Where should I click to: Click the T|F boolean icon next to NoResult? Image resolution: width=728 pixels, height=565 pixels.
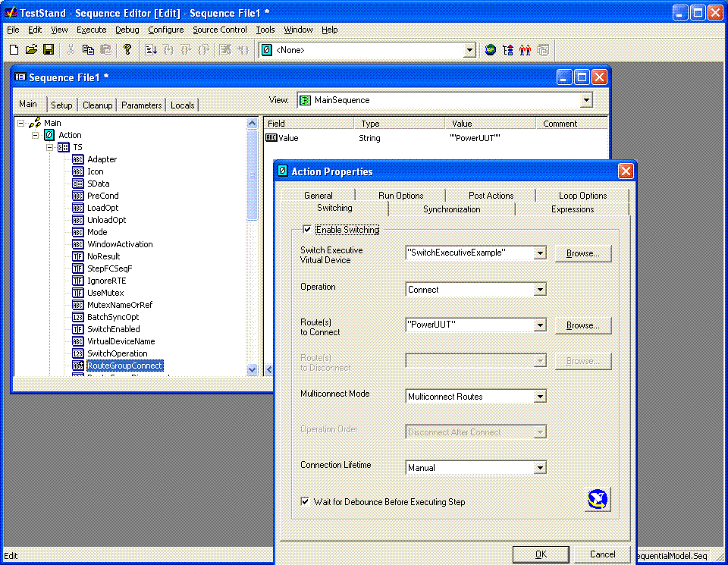(x=78, y=256)
